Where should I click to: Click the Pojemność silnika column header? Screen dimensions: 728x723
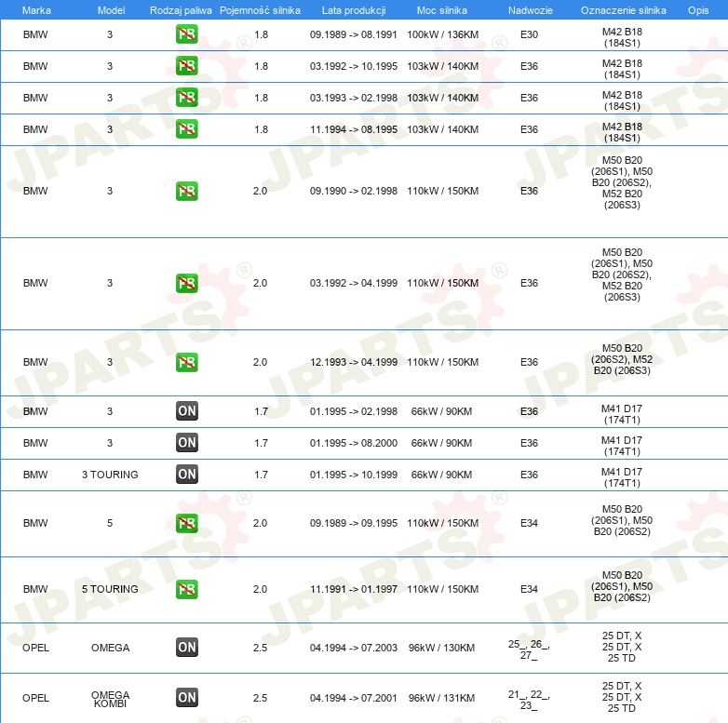(260, 10)
